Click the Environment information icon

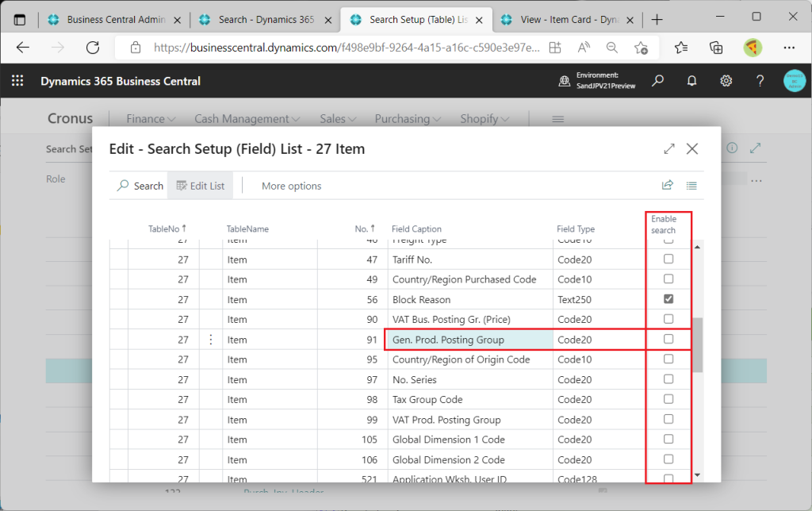tap(564, 81)
